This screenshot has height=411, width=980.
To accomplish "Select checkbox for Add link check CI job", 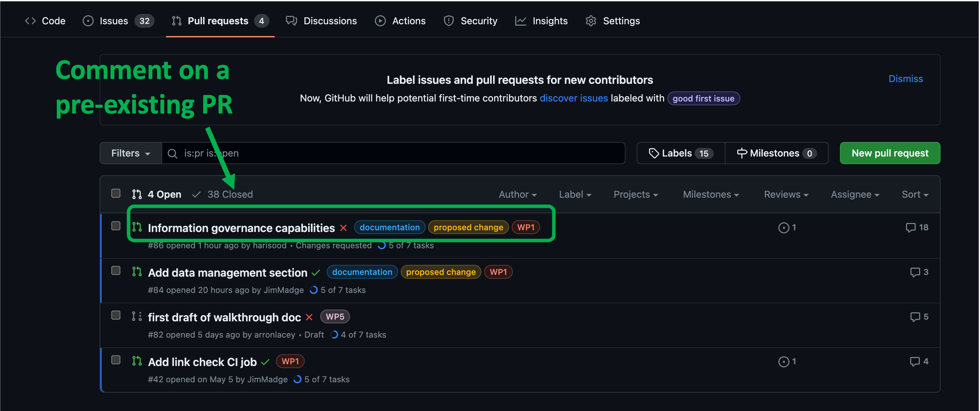I will tap(115, 360).
